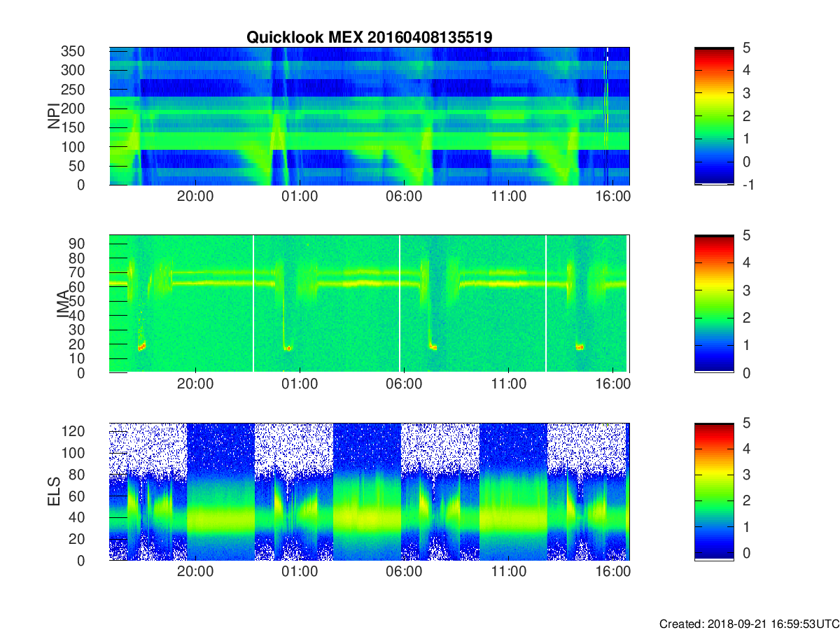
Task: Click the '5' value on NPI colorbar
Action: tap(746, 48)
